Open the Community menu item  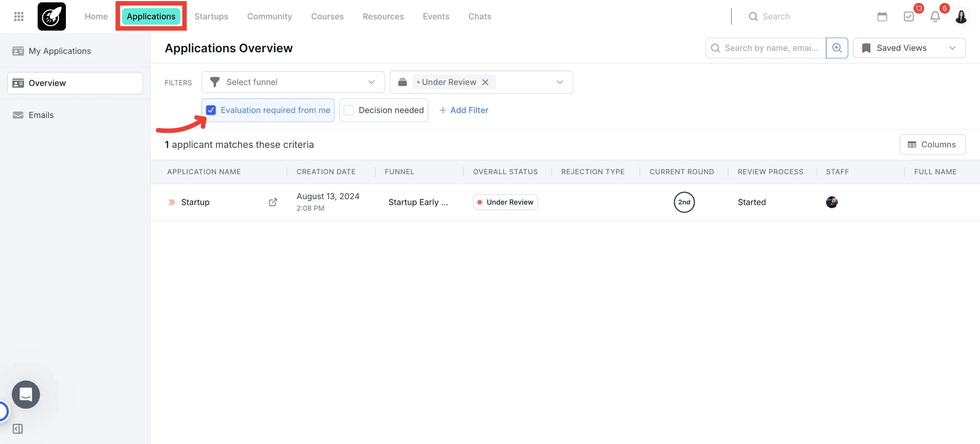point(270,16)
